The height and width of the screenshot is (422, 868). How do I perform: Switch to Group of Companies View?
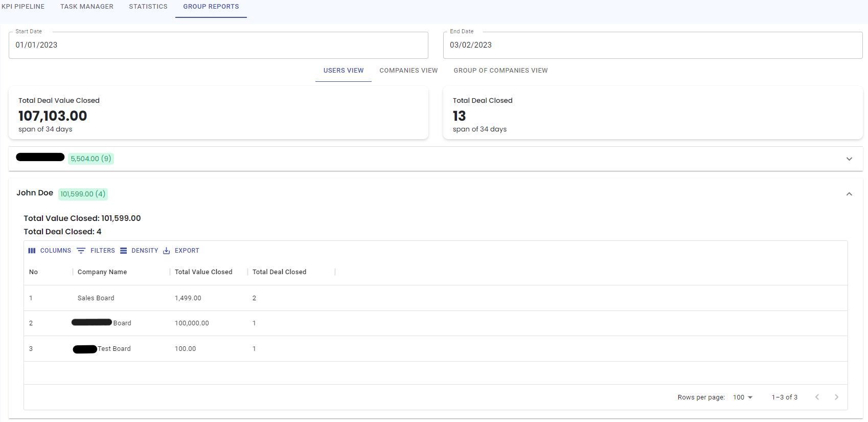tap(500, 71)
